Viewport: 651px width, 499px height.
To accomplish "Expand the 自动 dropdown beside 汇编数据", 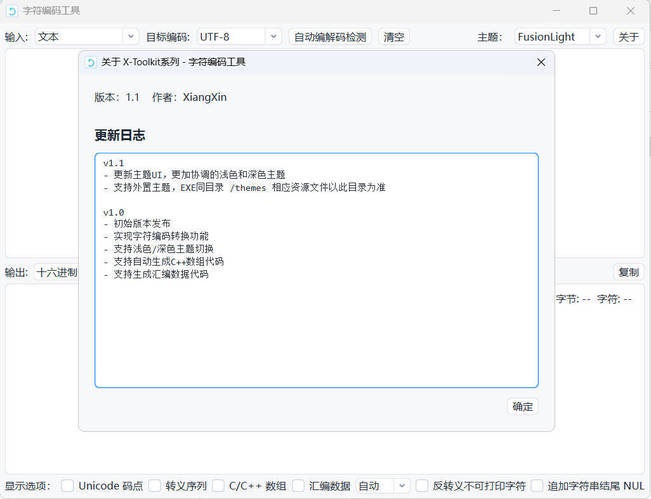I will coord(382,486).
